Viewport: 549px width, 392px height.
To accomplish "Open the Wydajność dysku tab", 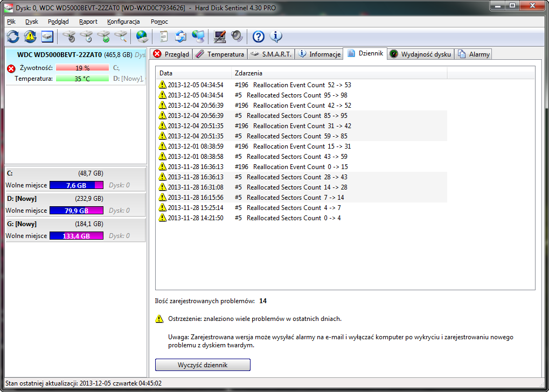I will tap(421, 54).
